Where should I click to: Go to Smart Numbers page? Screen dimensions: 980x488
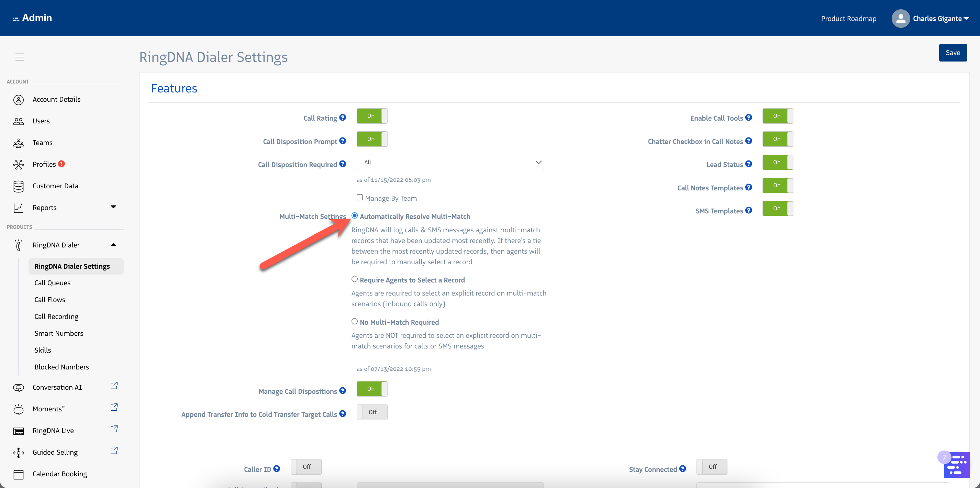(x=58, y=333)
